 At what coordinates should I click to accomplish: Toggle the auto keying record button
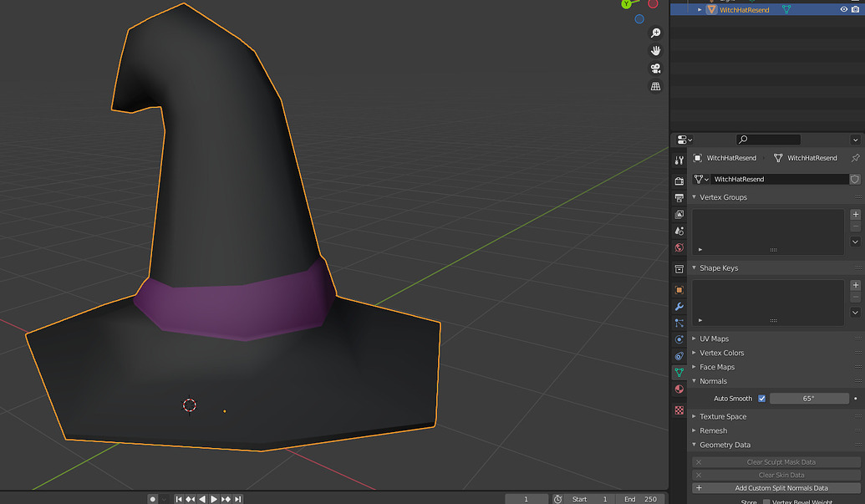coord(153,499)
